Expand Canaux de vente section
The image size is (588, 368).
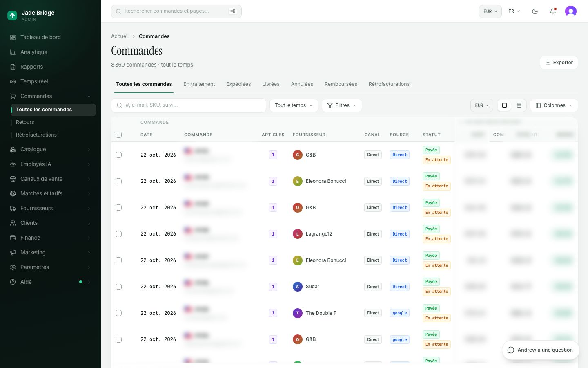click(x=51, y=179)
